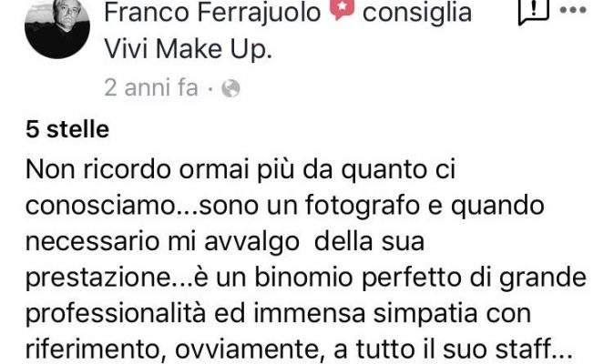The width and height of the screenshot is (614, 364).
Task: Open the Franco Ferrajuolo profile name link
Action: pyautogui.click(x=212, y=13)
